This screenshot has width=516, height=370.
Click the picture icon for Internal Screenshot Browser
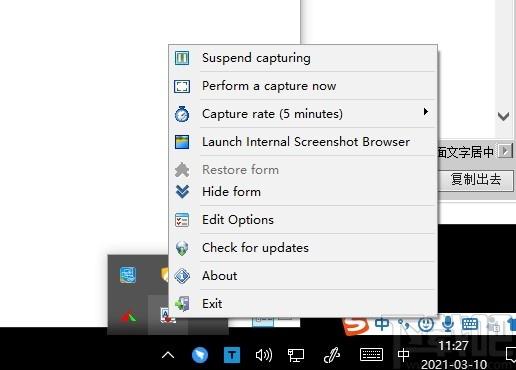tap(182, 142)
